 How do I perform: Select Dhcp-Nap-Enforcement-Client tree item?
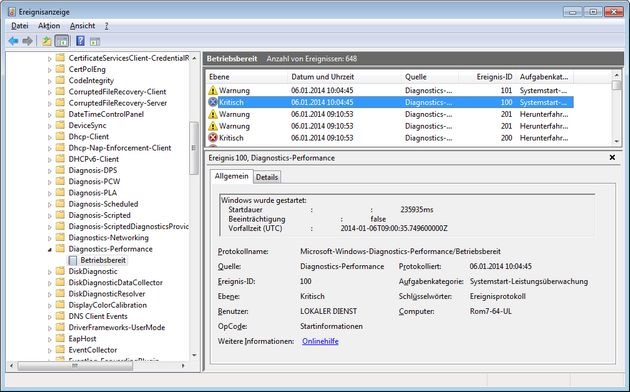(120, 148)
